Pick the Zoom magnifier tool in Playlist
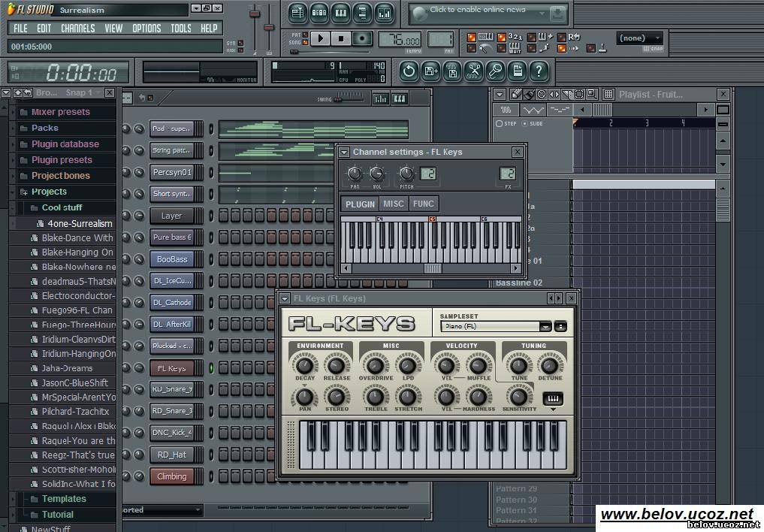The width and height of the screenshot is (764, 532). 591,94
